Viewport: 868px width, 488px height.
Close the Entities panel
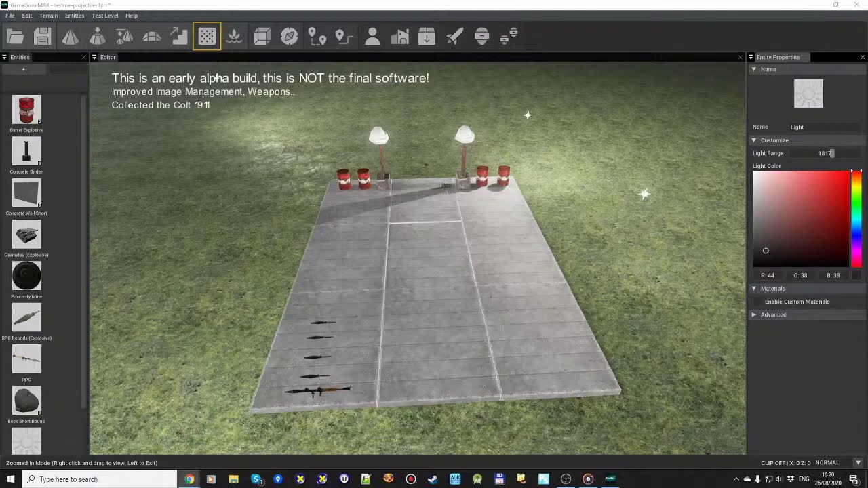click(x=84, y=57)
